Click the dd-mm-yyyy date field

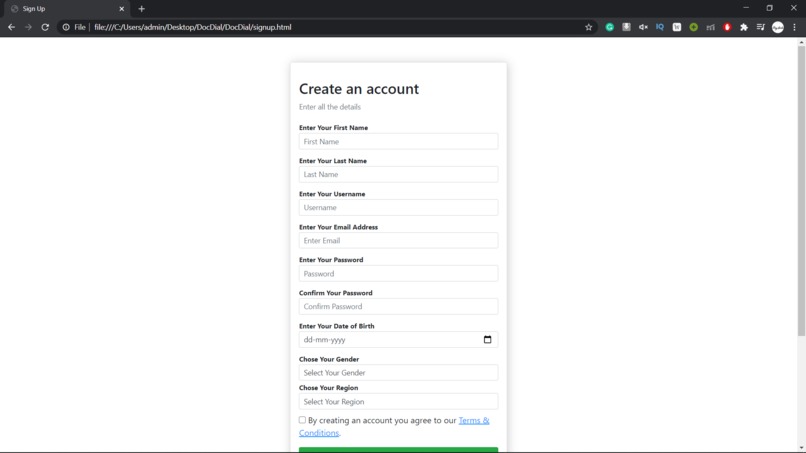click(398, 339)
